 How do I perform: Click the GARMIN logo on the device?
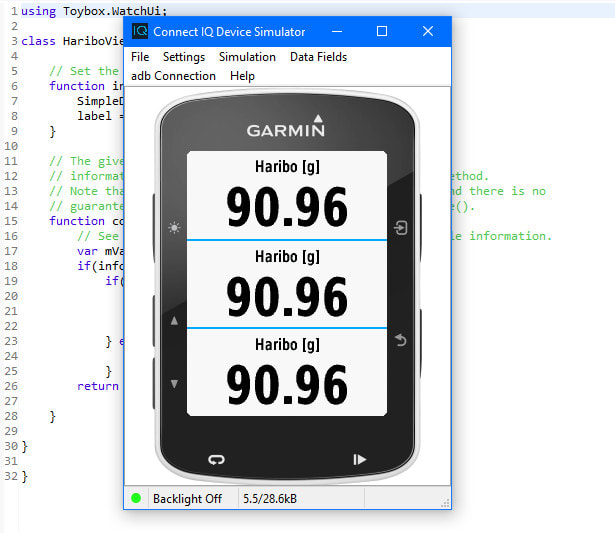pyautogui.click(x=286, y=127)
